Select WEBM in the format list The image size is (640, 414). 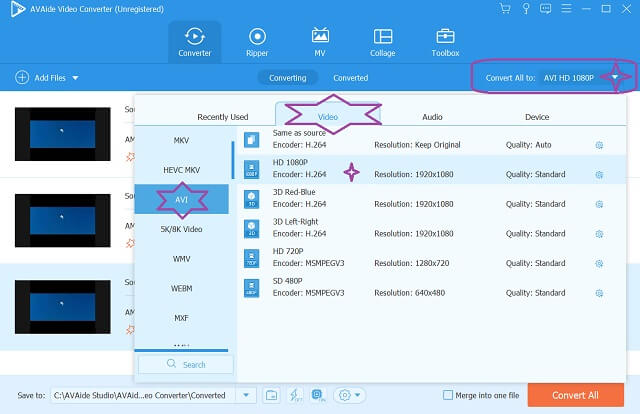pos(181,288)
